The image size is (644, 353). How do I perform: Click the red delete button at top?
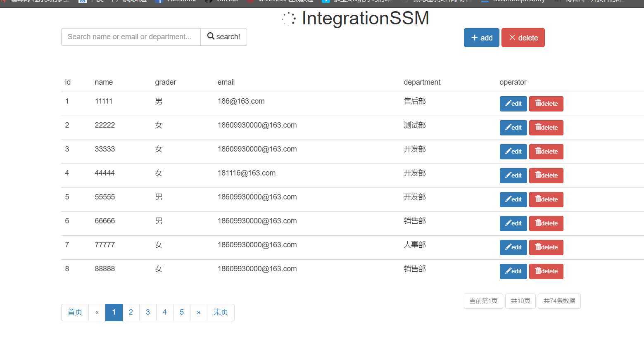(x=523, y=38)
